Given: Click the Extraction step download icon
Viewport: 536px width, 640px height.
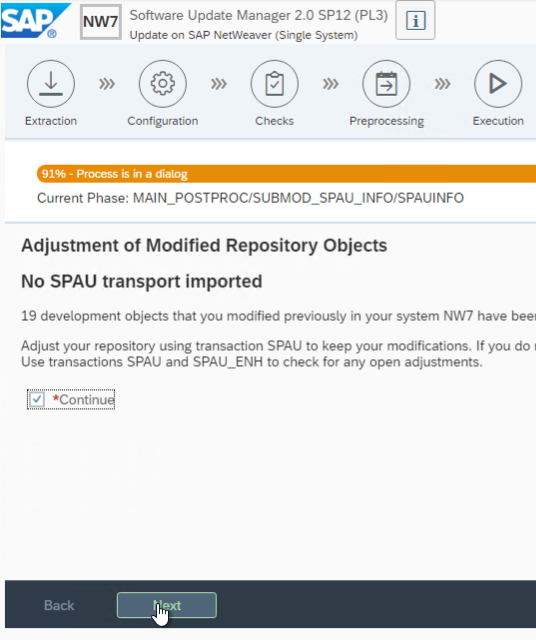Looking at the screenshot, I should point(51,84).
